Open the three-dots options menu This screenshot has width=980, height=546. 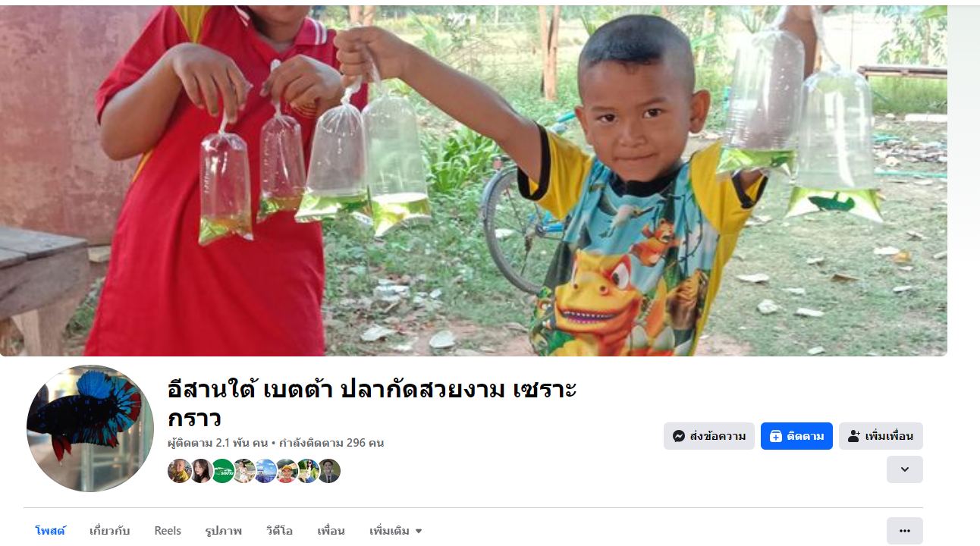[x=905, y=531]
